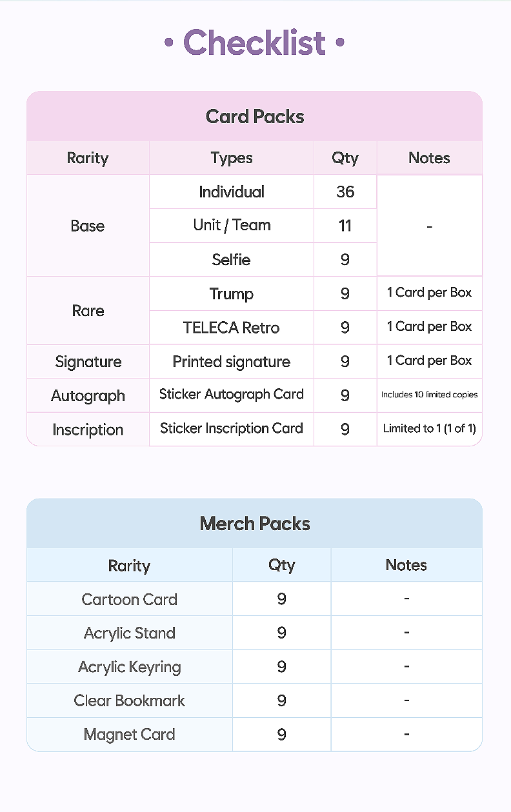511x812 pixels.
Task: Select the Sticker Autograph Card cell
Action: [232, 395]
